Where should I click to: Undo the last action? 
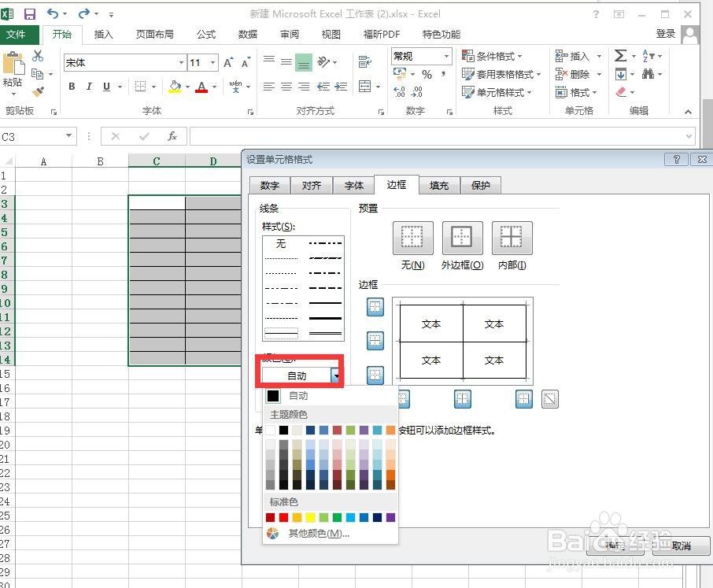pos(53,14)
